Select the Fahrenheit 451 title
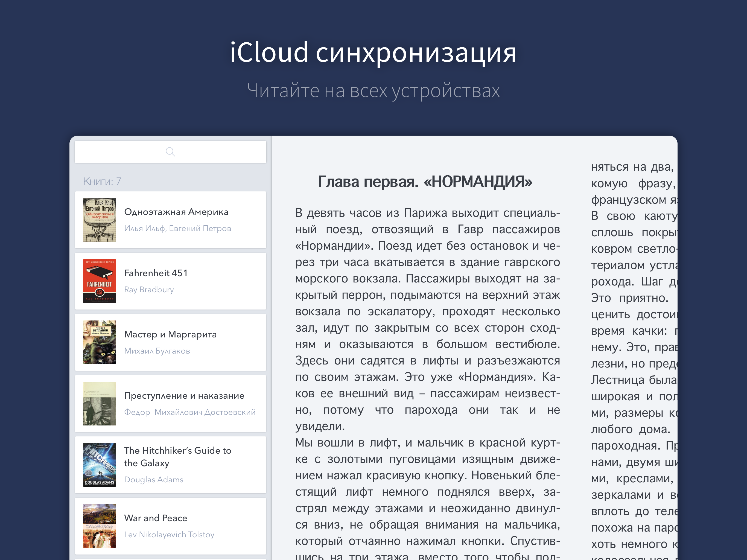Viewport: 747px width, 560px height. click(x=156, y=273)
